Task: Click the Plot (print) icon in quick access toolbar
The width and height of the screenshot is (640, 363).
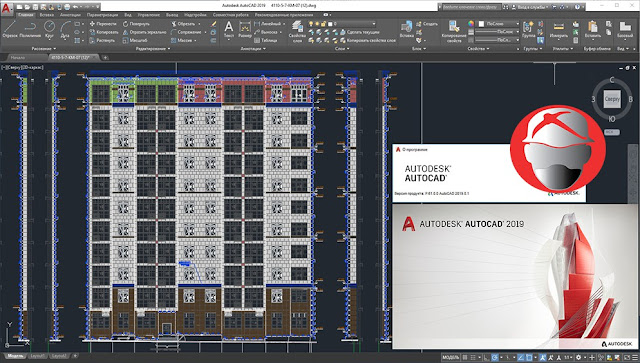Action: point(67,7)
